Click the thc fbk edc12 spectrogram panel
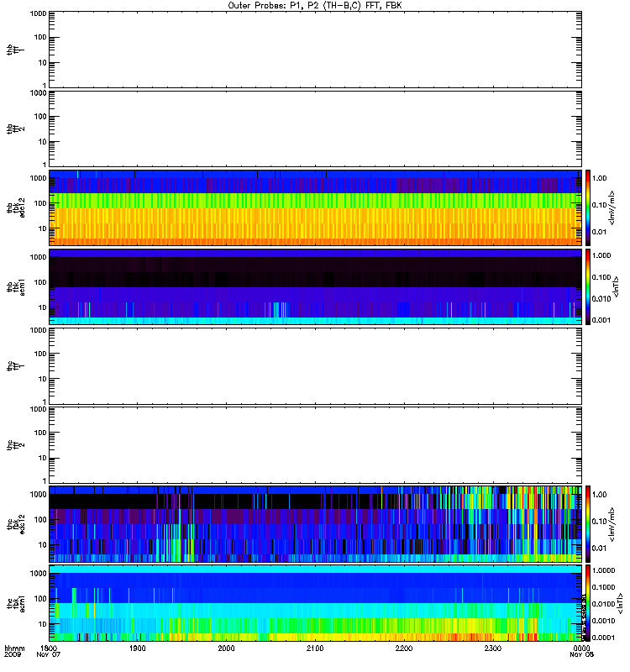Screen dimensions: 630x672 point(316,524)
